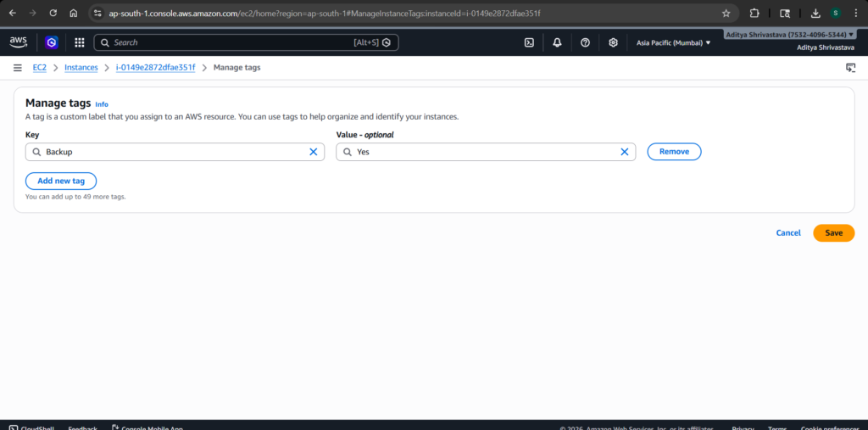The height and width of the screenshot is (430, 868).
Task: Navigate to Instances in the breadcrumb
Action: pyautogui.click(x=81, y=68)
